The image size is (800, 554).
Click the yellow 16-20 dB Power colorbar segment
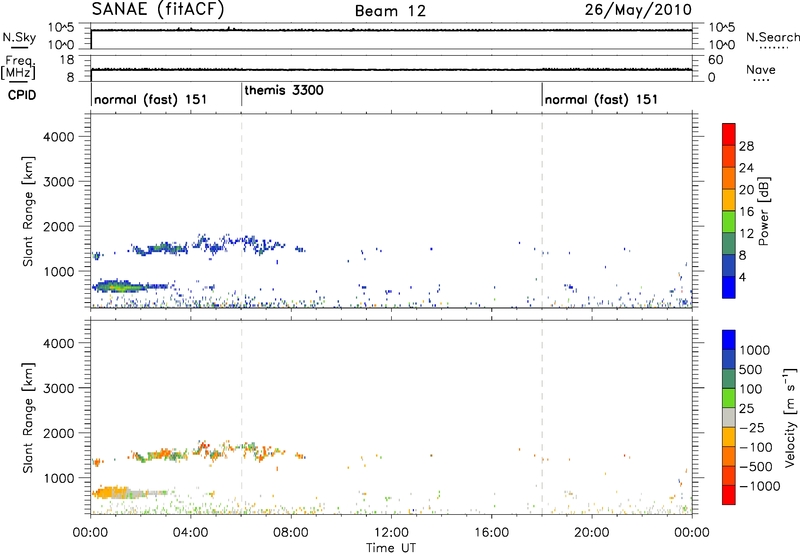(x=729, y=199)
